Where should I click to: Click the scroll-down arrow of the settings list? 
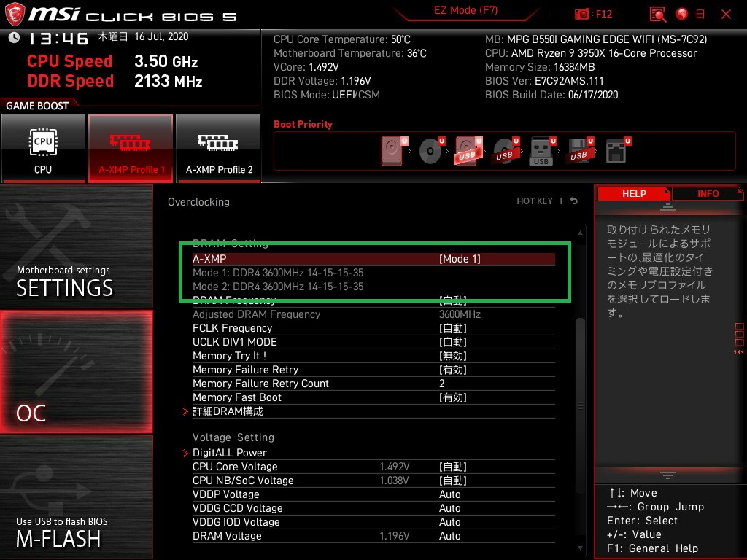580,548
